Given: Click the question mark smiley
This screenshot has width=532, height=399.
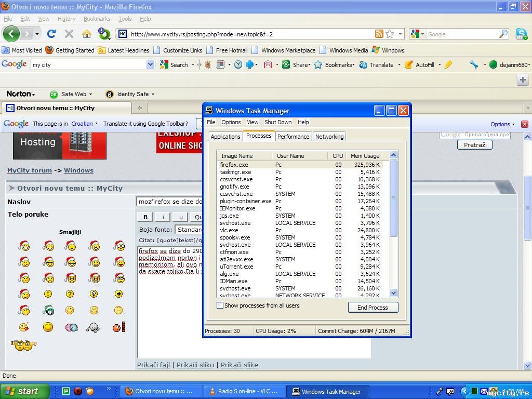Looking at the screenshot, I should pos(70,294).
